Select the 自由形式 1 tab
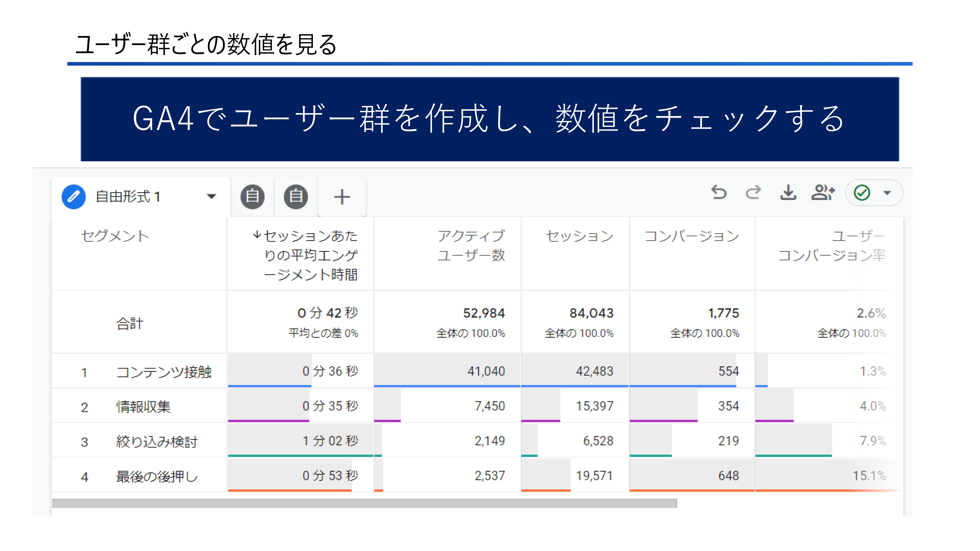Viewport: 980px width, 551px height. [x=128, y=197]
